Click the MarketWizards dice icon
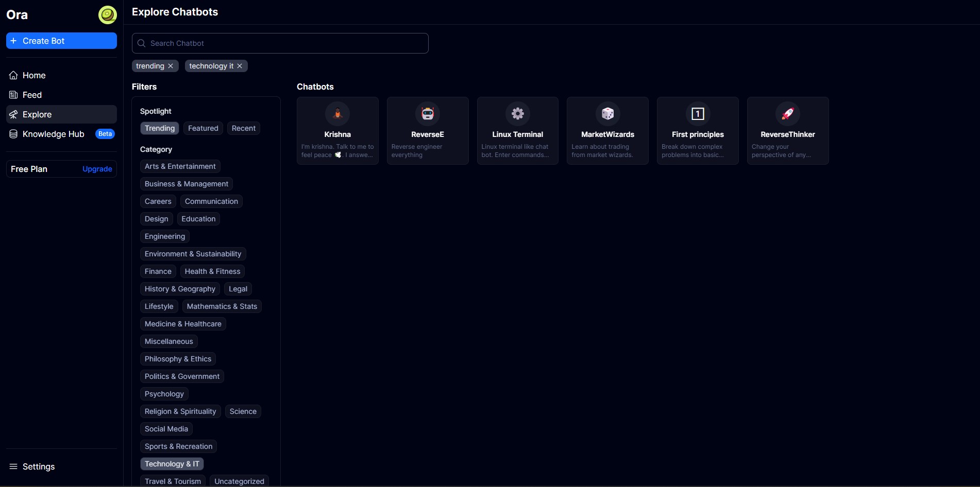Image resolution: width=980 pixels, height=487 pixels. click(608, 114)
